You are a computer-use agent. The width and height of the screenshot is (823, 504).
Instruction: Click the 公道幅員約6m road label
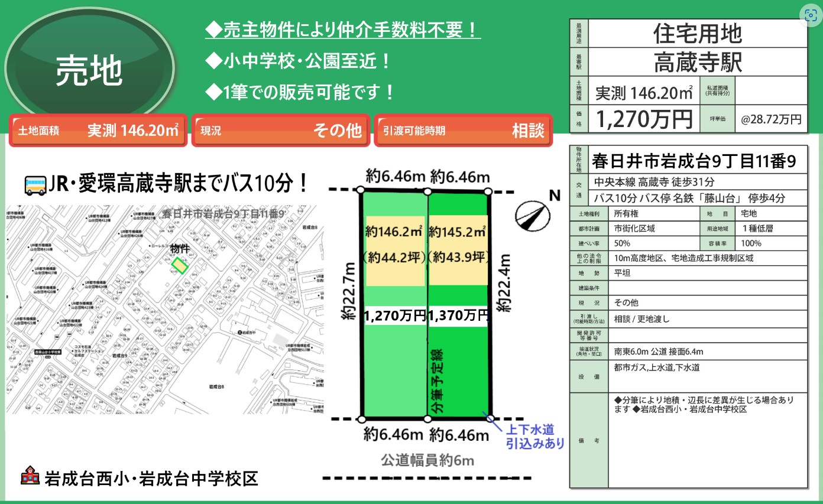(427, 460)
